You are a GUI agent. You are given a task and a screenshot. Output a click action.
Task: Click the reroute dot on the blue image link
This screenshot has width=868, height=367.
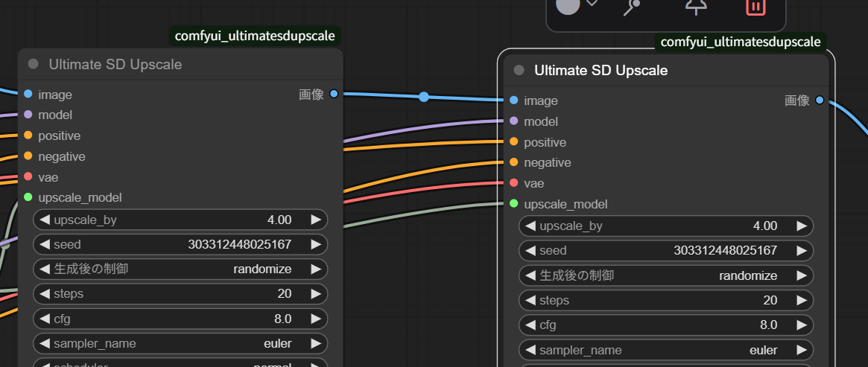424,97
